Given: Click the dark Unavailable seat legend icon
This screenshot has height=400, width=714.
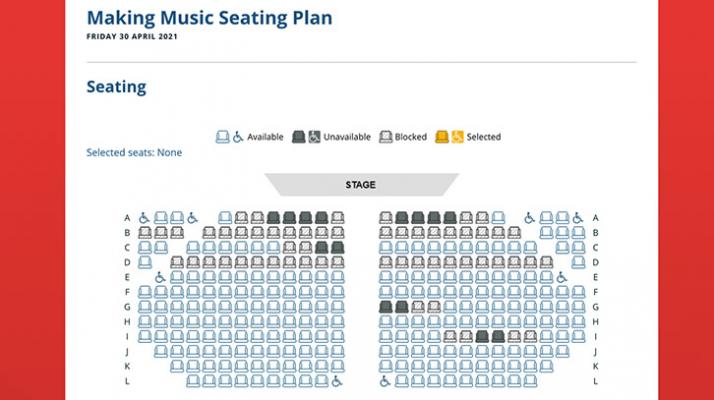Looking at the screenshot, I should 298,137.
